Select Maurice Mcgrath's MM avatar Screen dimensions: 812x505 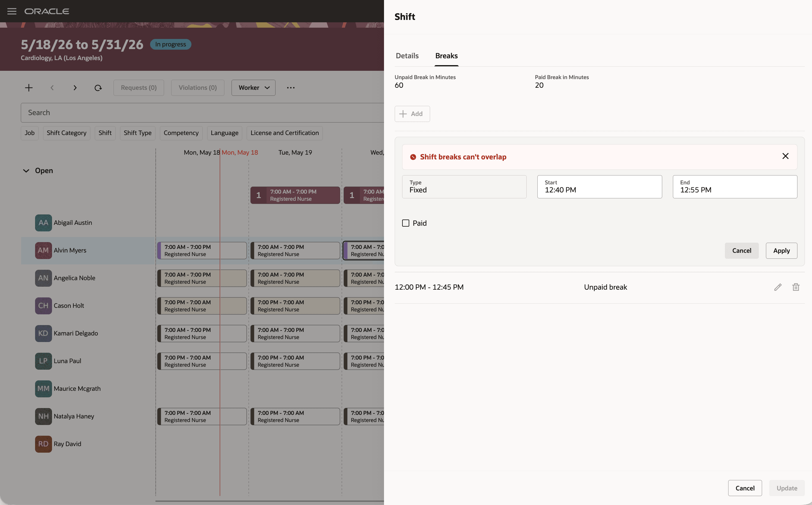click(x=43, y=389)
